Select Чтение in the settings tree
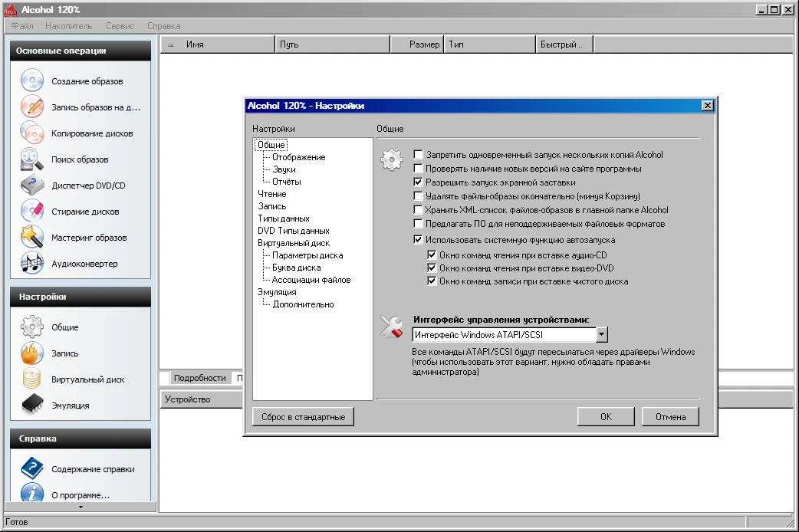Screen dimensions: 799x532 coord(272,194)
